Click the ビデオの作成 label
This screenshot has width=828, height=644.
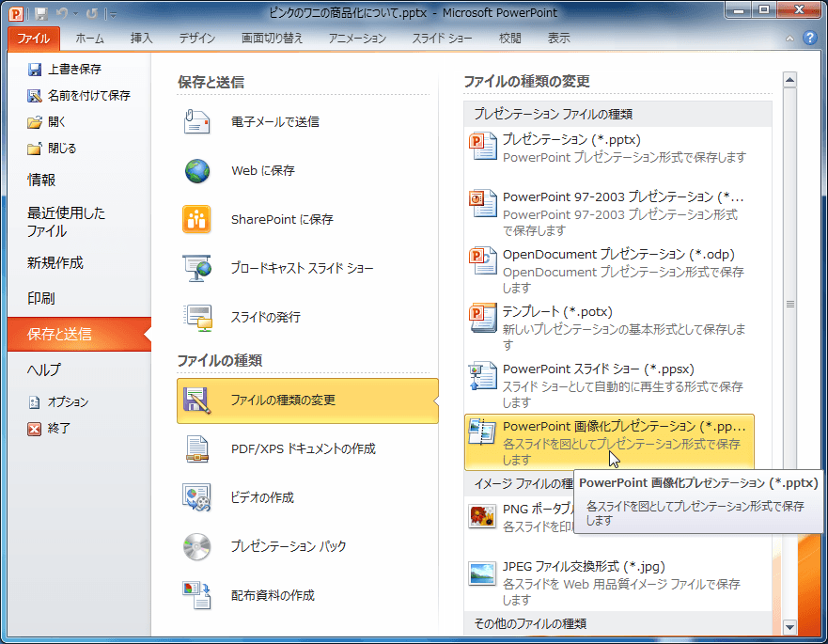(x=262, y=497)
